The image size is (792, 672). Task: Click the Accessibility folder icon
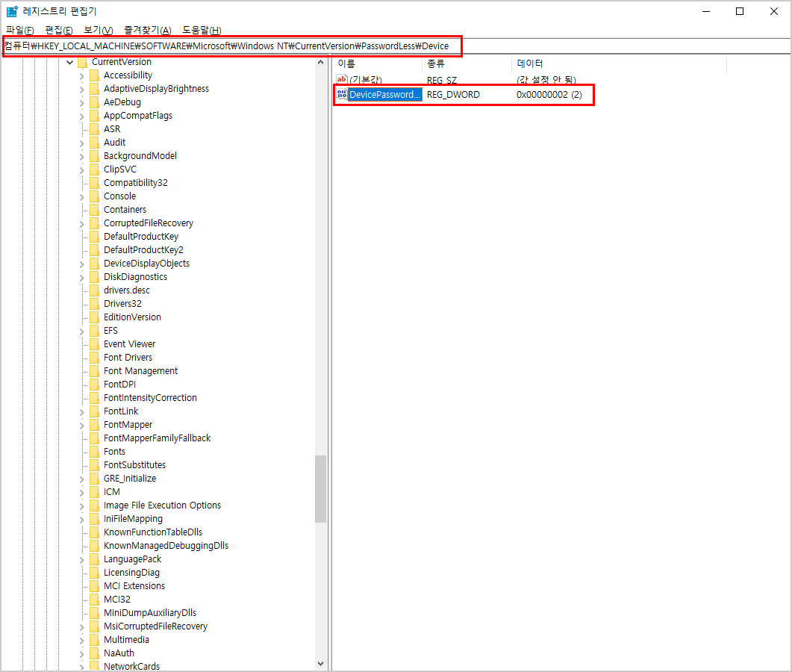point(95,75)
